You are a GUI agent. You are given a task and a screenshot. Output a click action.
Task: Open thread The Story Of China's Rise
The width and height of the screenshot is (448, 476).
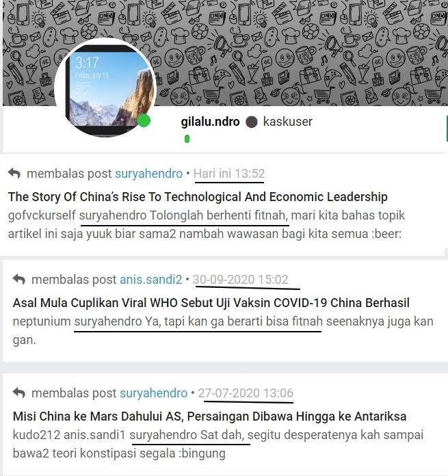(198, 197)
